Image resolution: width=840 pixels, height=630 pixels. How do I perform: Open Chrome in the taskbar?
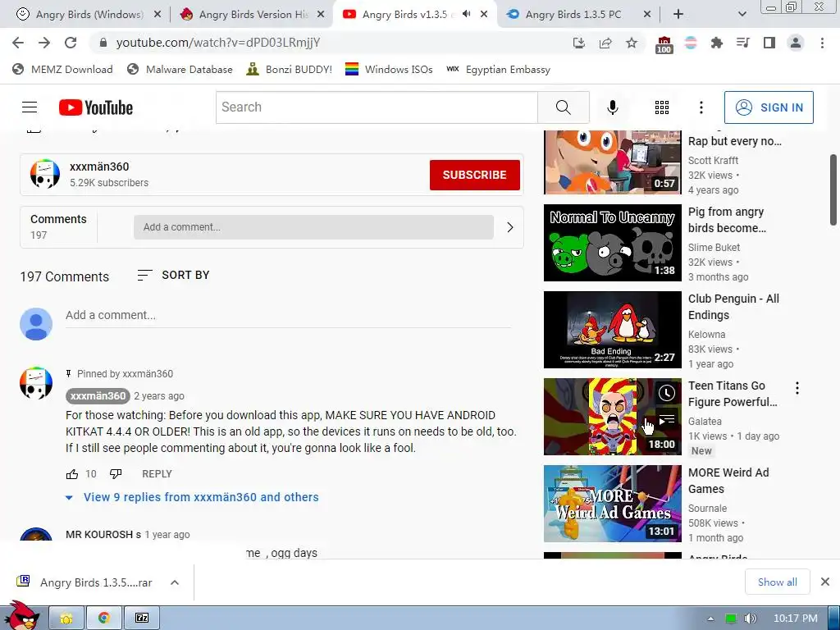(x=104, y=618)
